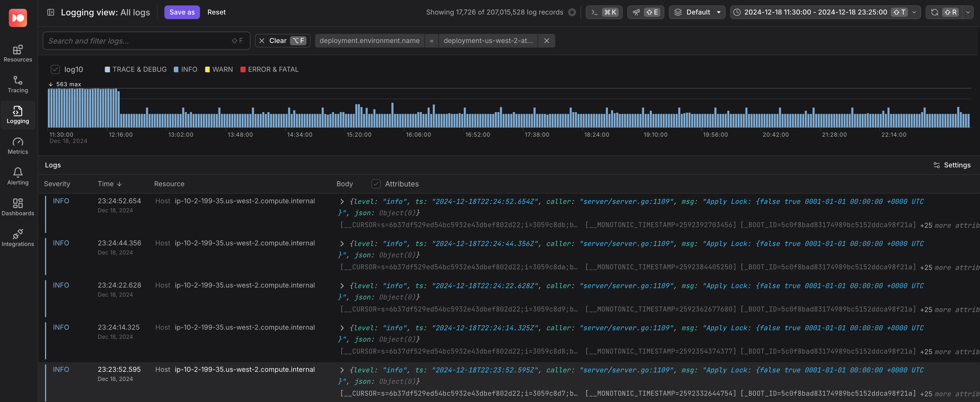The image size is (980, 402).
Task: Click the Save as button
Action: [182, 12]
